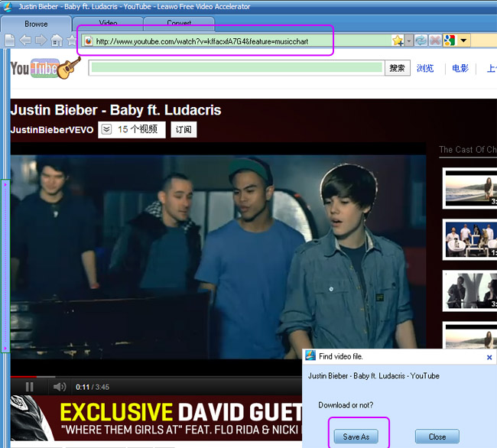
Task: Add bookmark with the star-plus icon
Action: coord(398,41)
